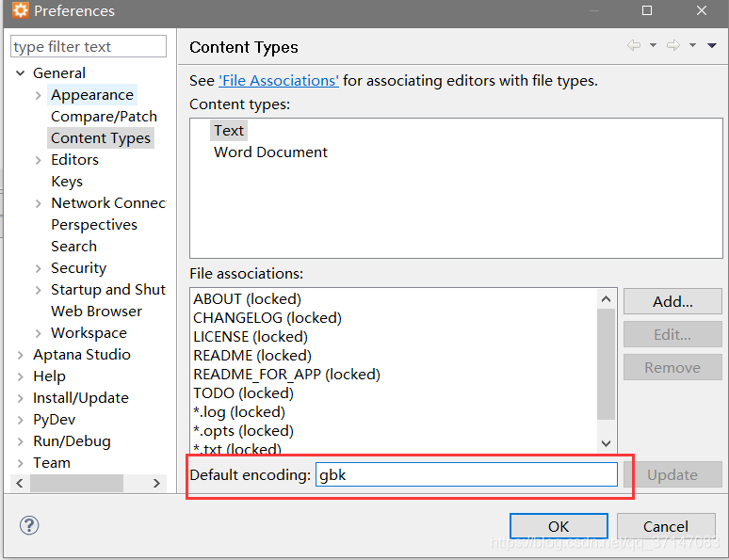This screenshot has width=729, height=560.
Task: Click the back navigation arrow icon
Action: click(633, 45)
